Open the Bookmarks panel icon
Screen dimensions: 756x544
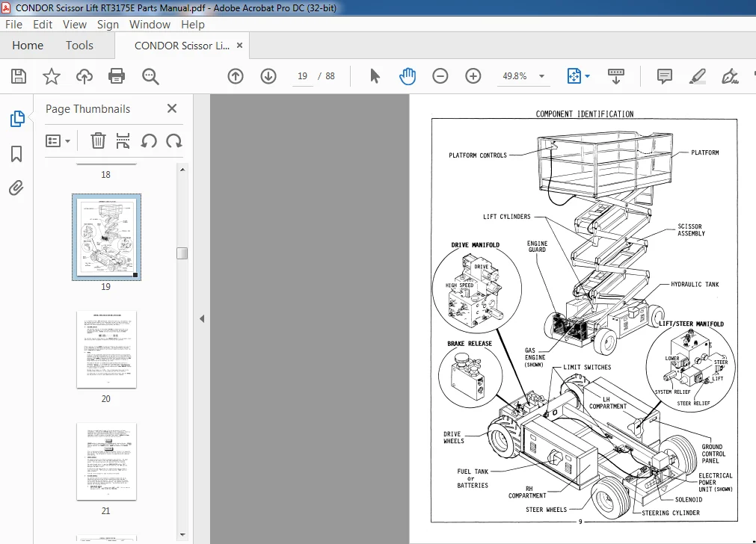point(16,154)
